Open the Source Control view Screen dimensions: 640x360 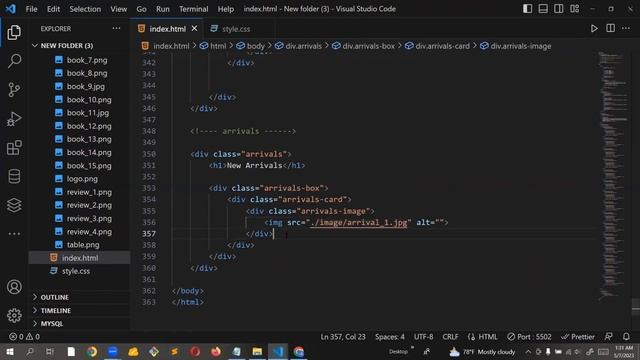pyautogui.click(x=14, y=90)
